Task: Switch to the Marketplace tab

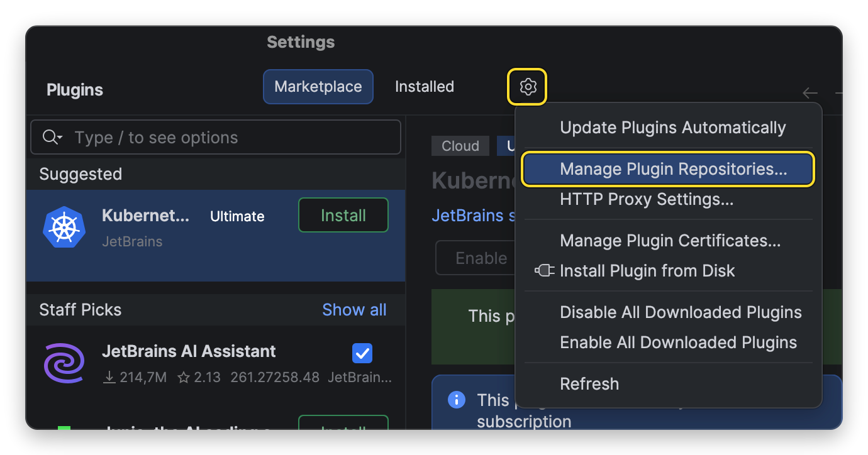Action: [x=318, y=87]
